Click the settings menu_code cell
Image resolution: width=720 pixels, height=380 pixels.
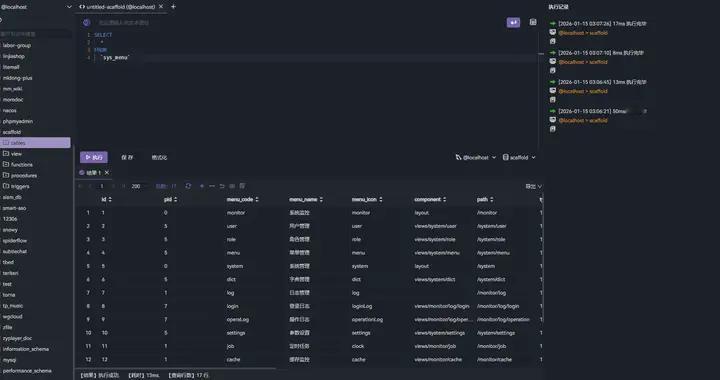tap(236, 333)
